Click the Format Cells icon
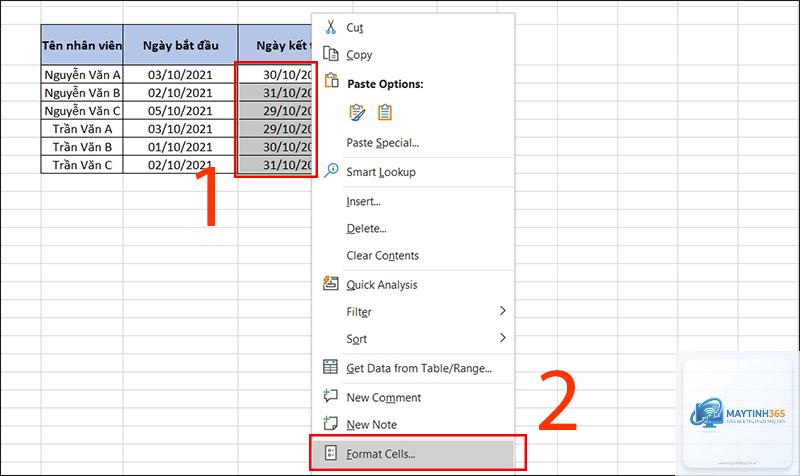 (x=331, y=453)
